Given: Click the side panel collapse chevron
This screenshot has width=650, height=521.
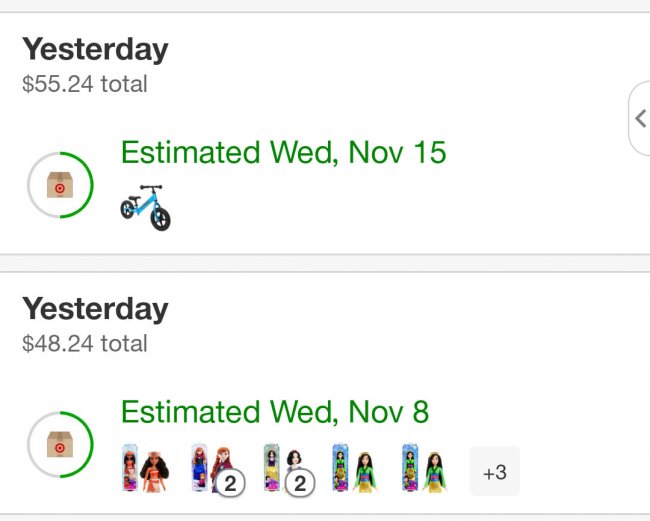Looking at the screenshot, I should click(x=640, y=118).
